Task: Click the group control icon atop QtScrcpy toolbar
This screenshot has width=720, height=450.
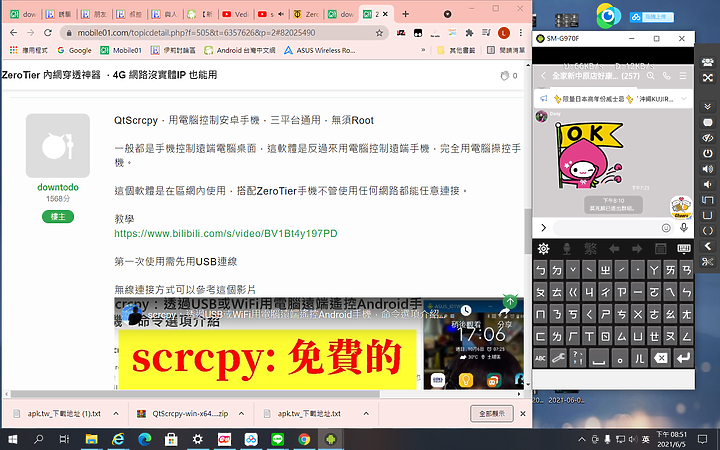Action: coord(707,63)
